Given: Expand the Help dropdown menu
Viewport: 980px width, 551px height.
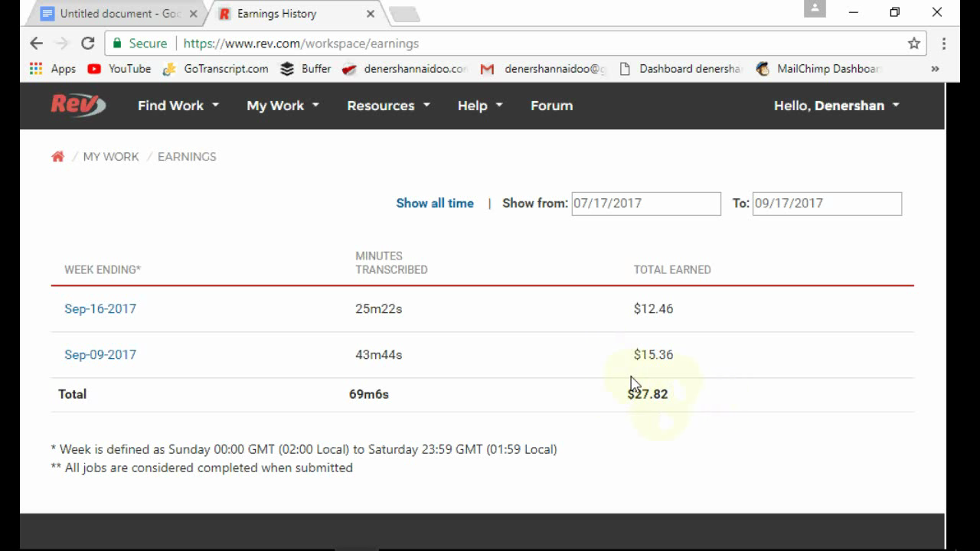Looking at the screenshot, I should point(480,106).
